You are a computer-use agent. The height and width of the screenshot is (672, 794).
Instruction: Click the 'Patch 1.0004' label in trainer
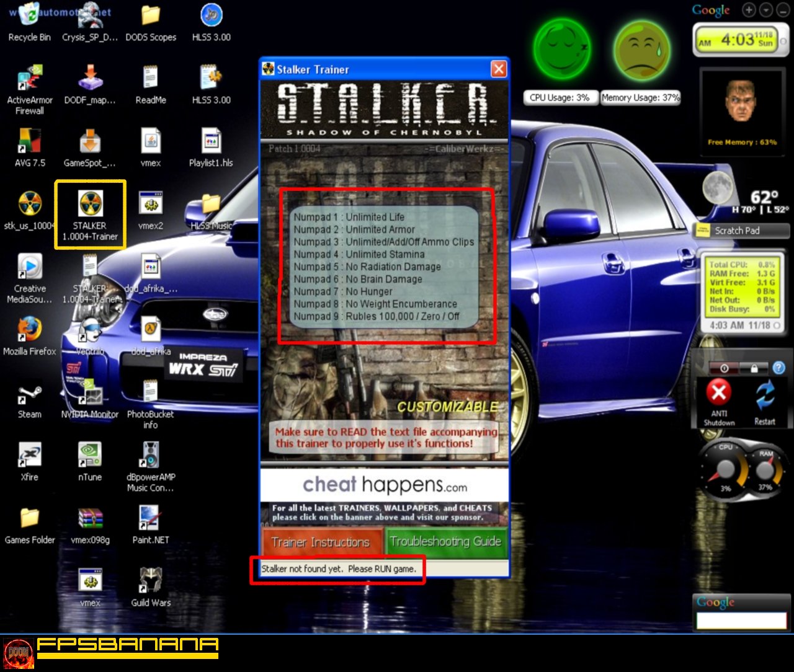(295, 149)
